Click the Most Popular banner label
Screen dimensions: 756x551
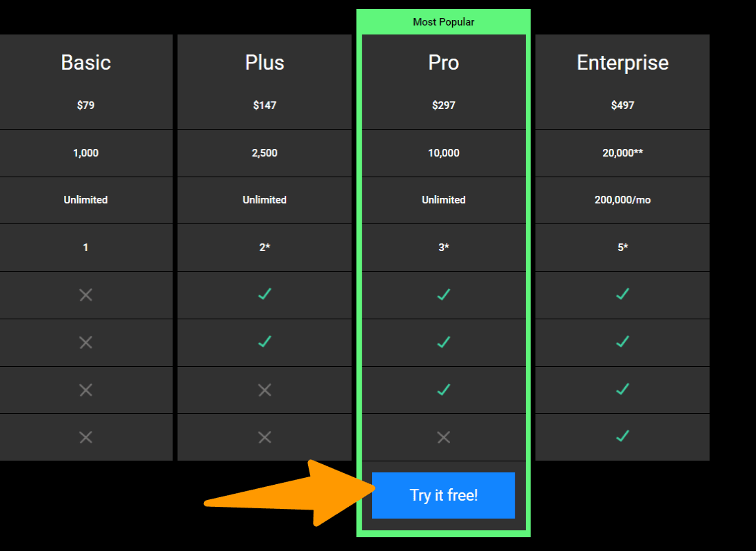pyautogui.click(x=443, y=22)
